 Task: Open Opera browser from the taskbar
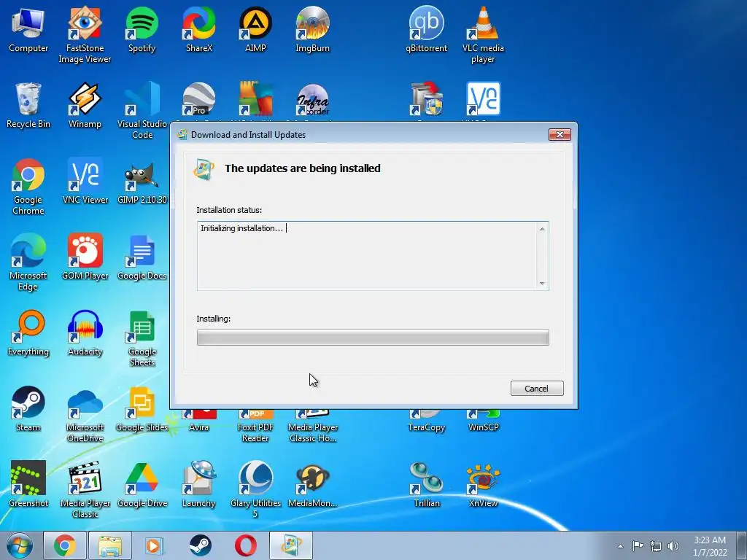(x=246, y=545)
